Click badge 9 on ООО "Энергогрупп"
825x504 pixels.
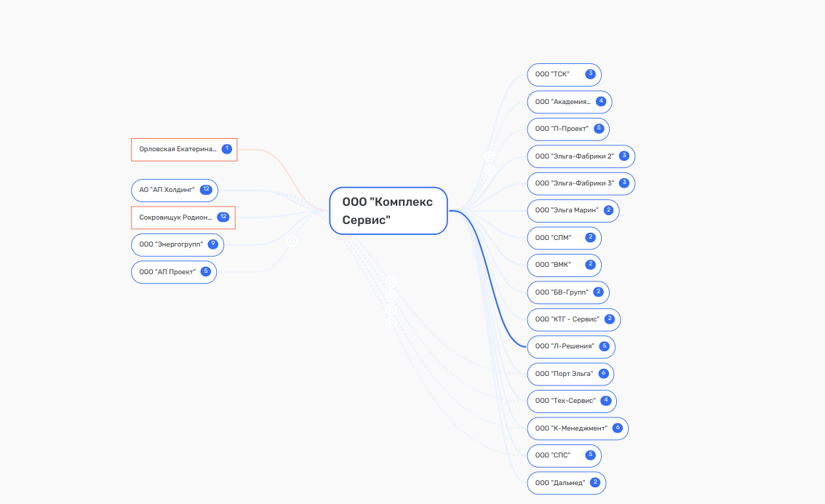point(213,244)
